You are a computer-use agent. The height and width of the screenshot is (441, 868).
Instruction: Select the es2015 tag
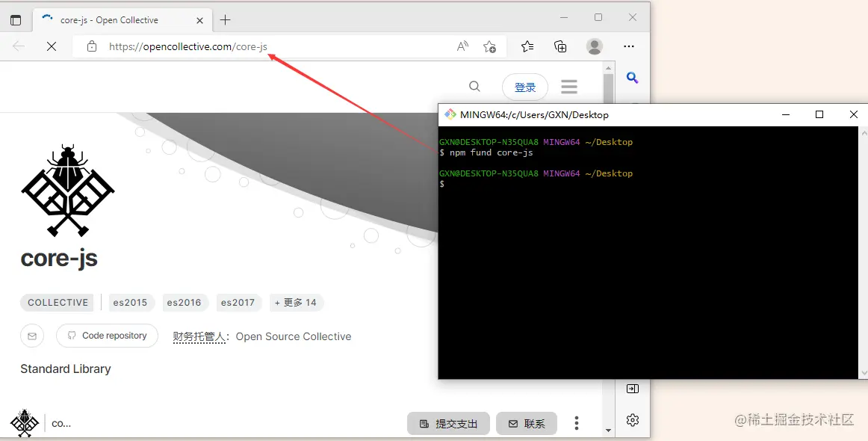click(x=130, y=303)
